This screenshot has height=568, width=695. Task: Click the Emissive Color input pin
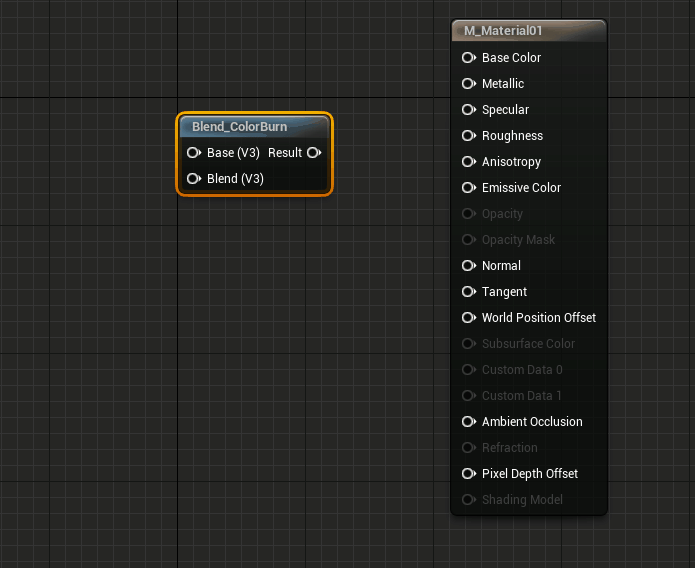(x=469, y=188)
